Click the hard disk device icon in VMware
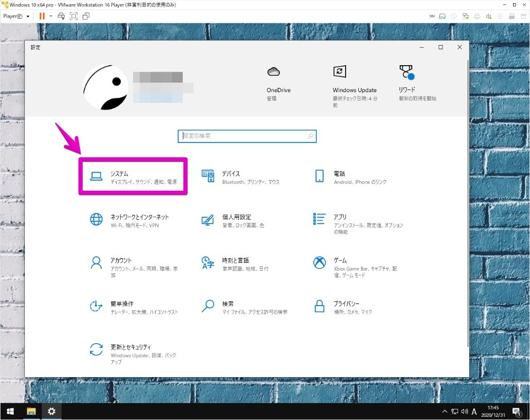 [442, 16]
